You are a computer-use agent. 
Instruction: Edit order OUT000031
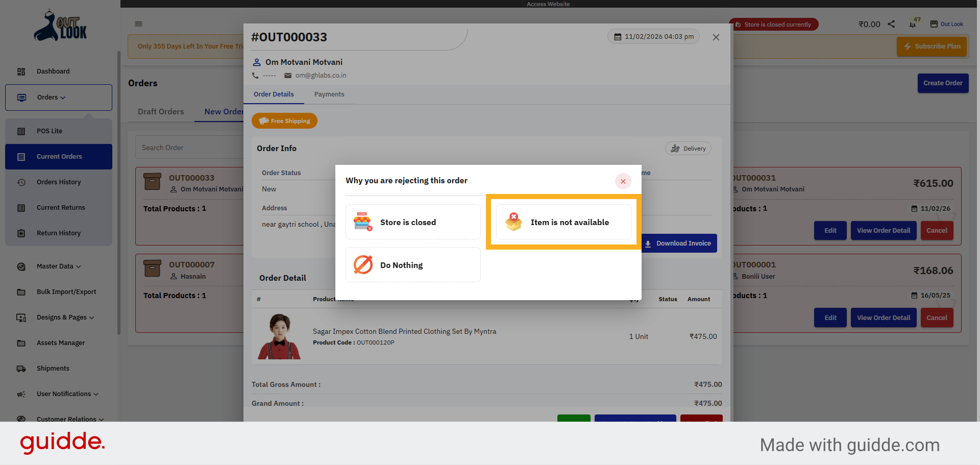(830, 231)
